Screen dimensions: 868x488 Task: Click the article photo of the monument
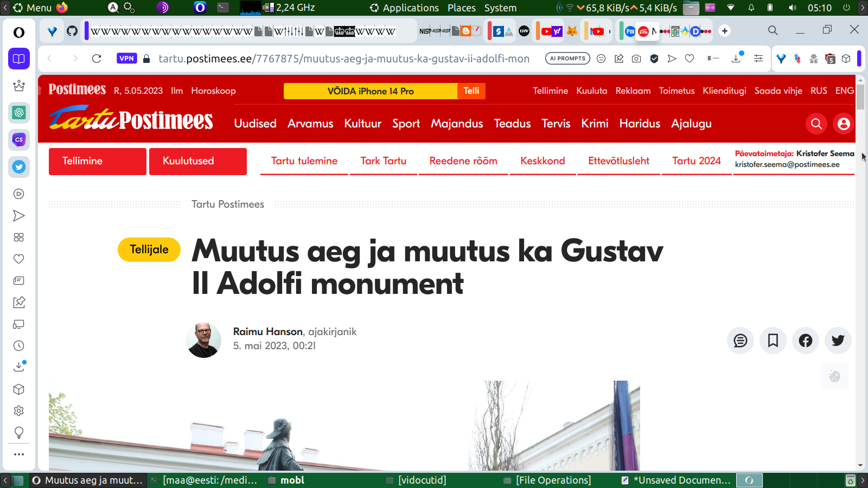344,426
